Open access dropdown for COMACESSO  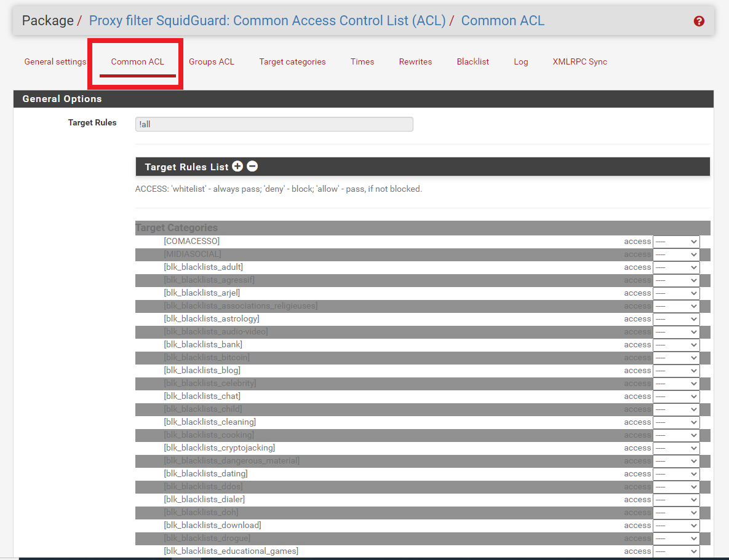676,242
